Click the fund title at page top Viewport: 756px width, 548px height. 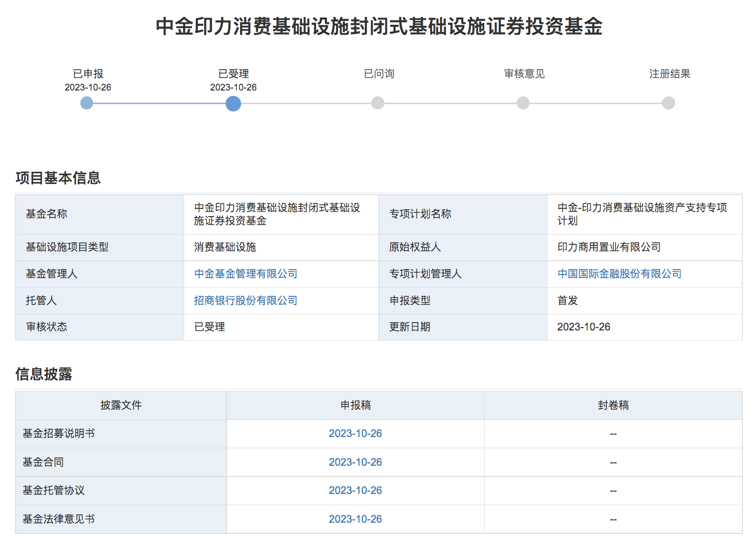(378, 28)
